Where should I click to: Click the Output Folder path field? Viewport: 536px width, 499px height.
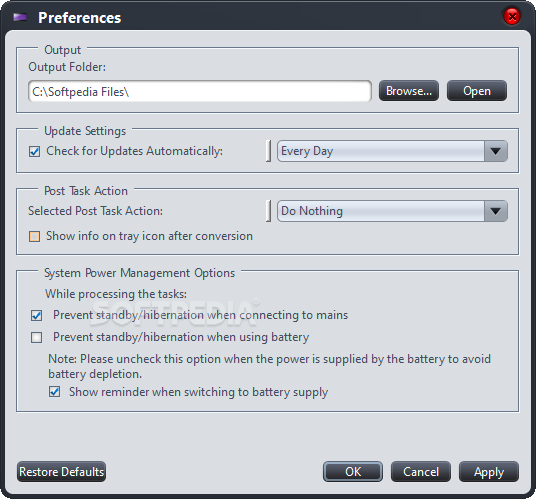coord(200,91)
